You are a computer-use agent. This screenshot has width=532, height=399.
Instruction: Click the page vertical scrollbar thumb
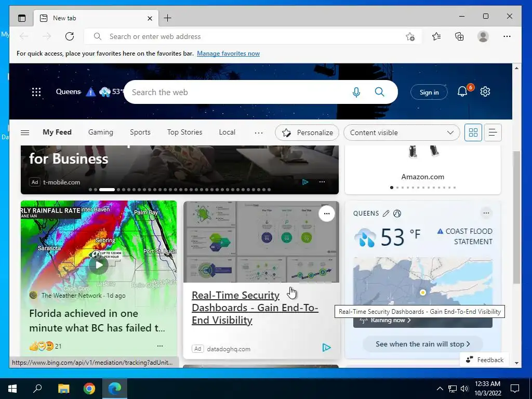(x=516, y=217)
